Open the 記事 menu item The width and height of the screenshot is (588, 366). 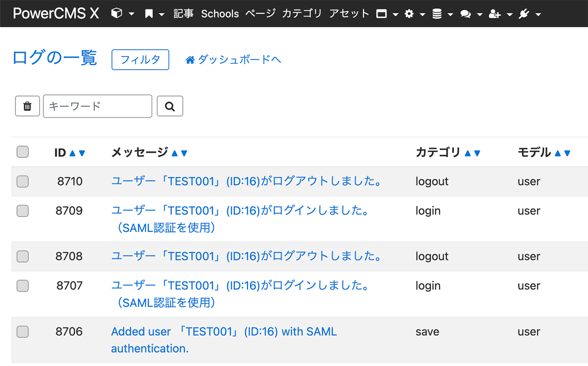coord(184,14)
